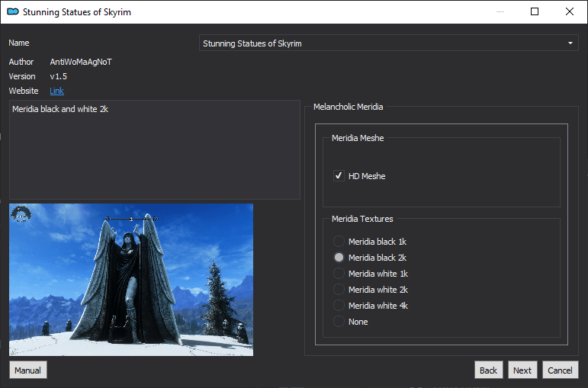Click the Name combo box field

tap(388, 43)
